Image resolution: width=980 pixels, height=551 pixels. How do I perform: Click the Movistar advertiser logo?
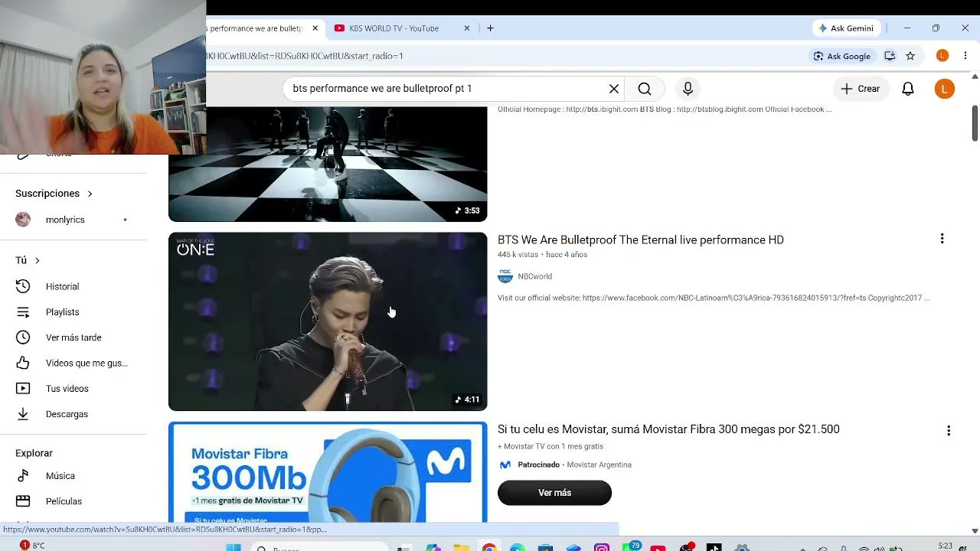pyautogui.click(x=505, y=465)
